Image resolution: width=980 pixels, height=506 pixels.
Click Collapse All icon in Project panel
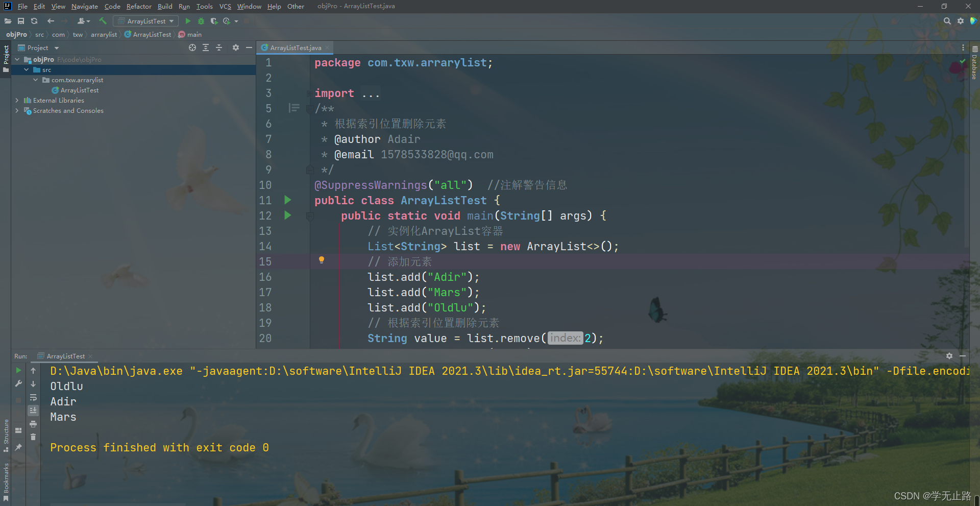pos(219,47)
